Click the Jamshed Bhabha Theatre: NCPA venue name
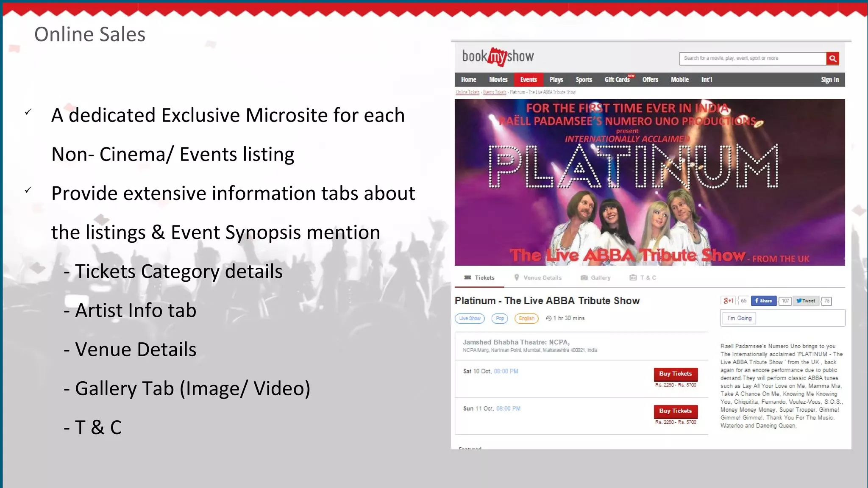Image resolution: width=868 pixels, height=488 pixels. tap(516, 342)
